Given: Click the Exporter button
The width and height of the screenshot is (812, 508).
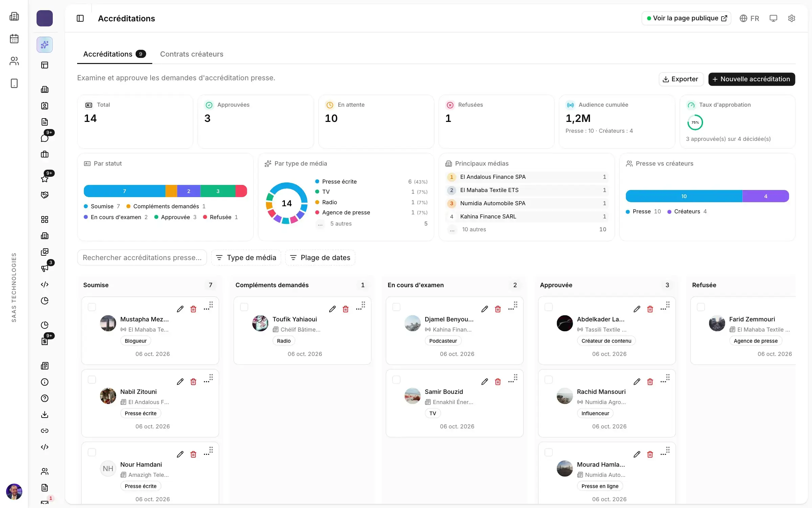Looking at the screenshot, I should (x=681, y=79).
